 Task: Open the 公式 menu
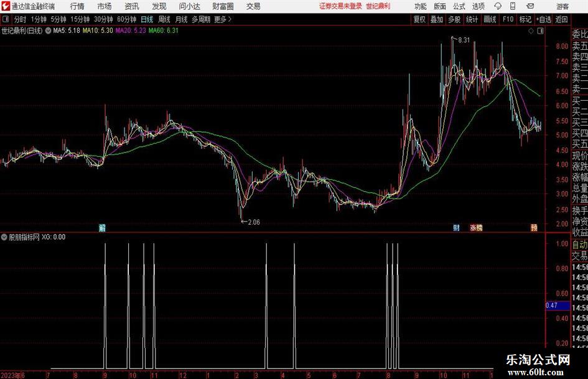click(459, 6)
